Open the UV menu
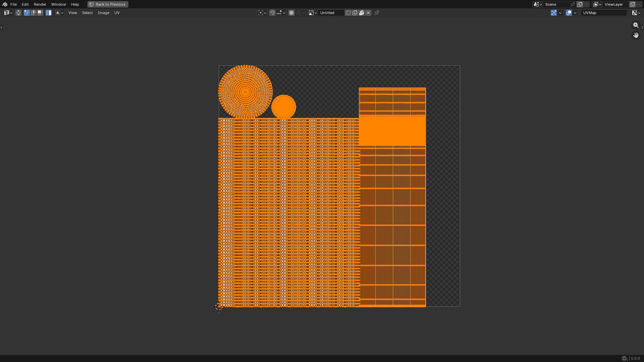The height and width of the screenshot is (362, 644). 117,13
